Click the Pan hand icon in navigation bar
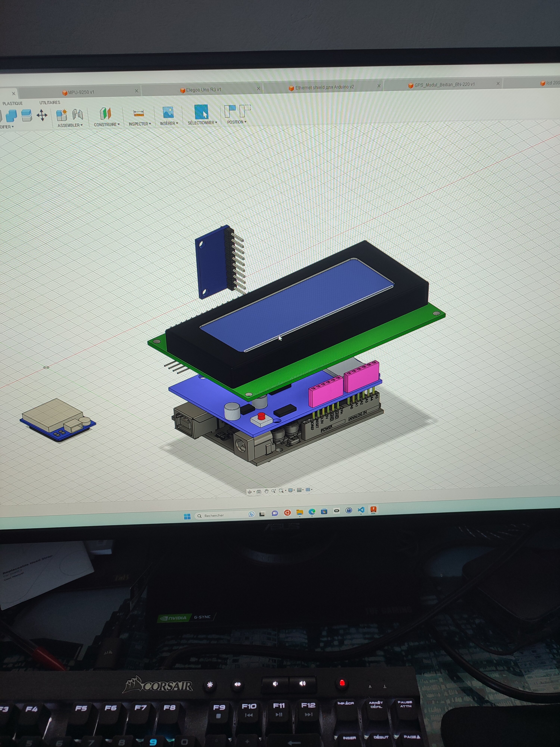 pyautogui.click(x=266, y=491)
